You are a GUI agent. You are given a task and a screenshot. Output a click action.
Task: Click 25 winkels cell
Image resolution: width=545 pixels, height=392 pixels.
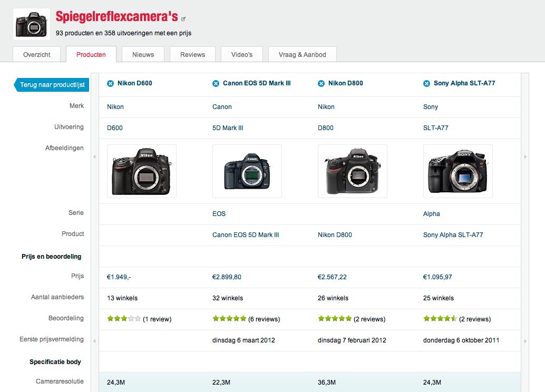(x=439, y=298)
